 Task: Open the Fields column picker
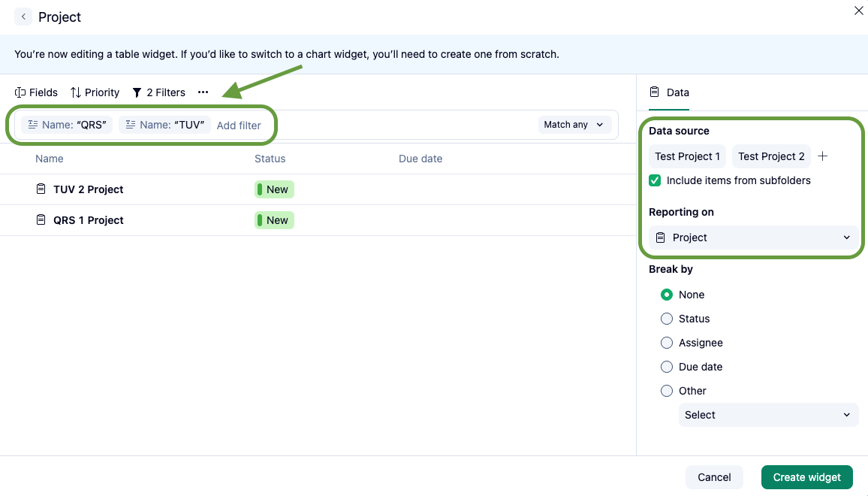click(36, 92)
